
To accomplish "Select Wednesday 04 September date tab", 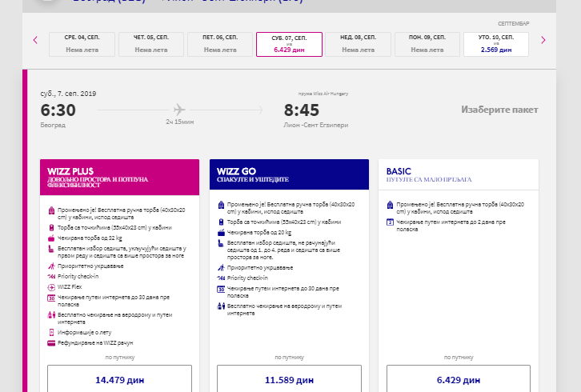I will (x=82, y=44).
